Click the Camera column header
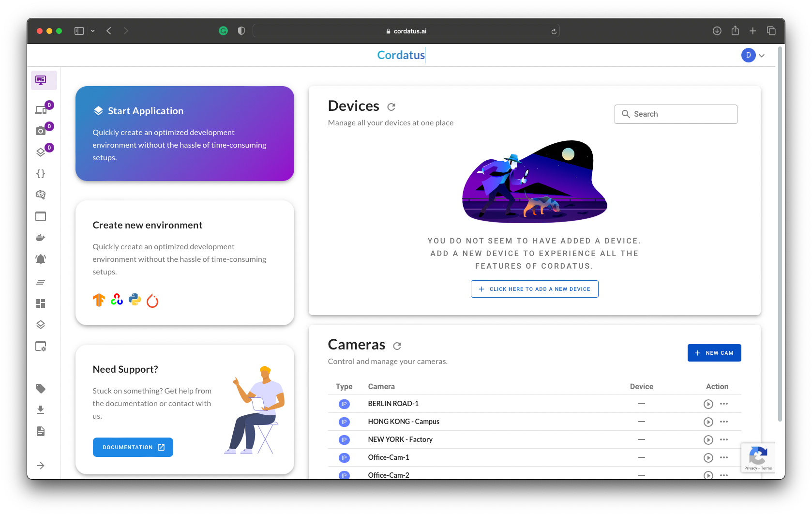This screenshot has width=812, height=515. [x=381, y=387]
